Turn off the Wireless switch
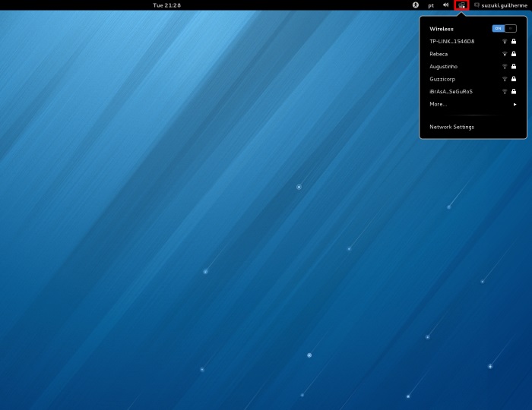 pos(504,29)
